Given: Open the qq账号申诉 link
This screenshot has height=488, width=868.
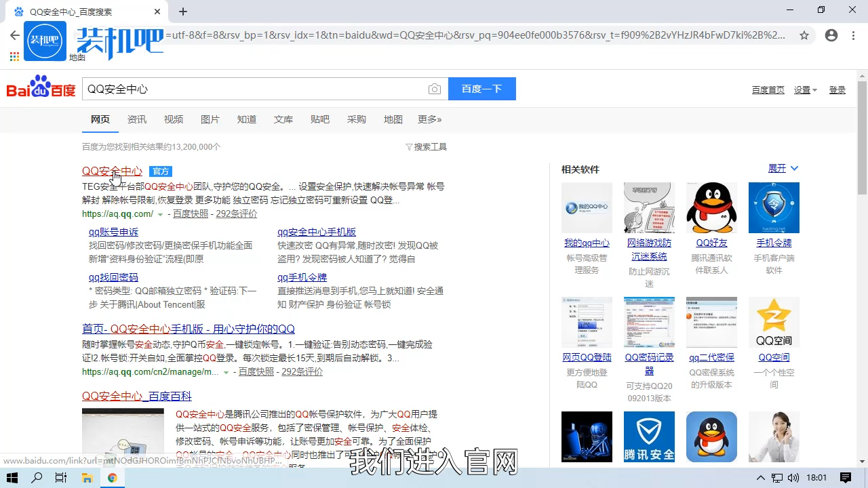Looking at the screenshot, I should pyautogui.click(x=113, y=232).
